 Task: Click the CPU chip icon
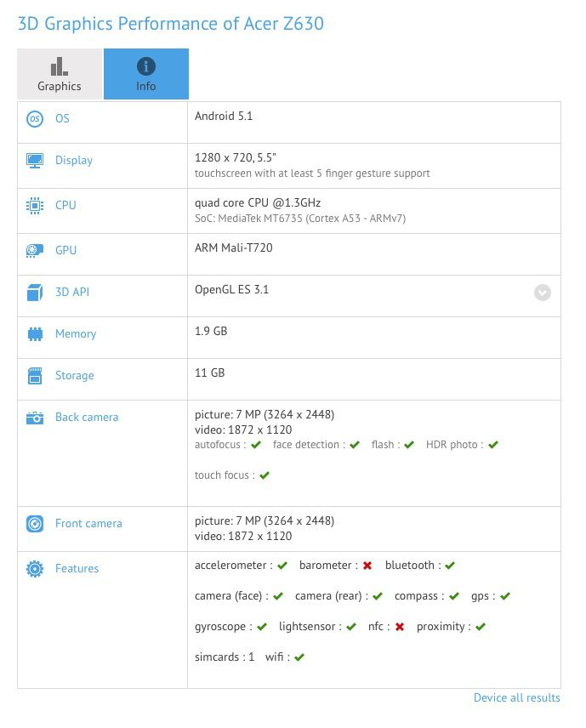[35, 206]
